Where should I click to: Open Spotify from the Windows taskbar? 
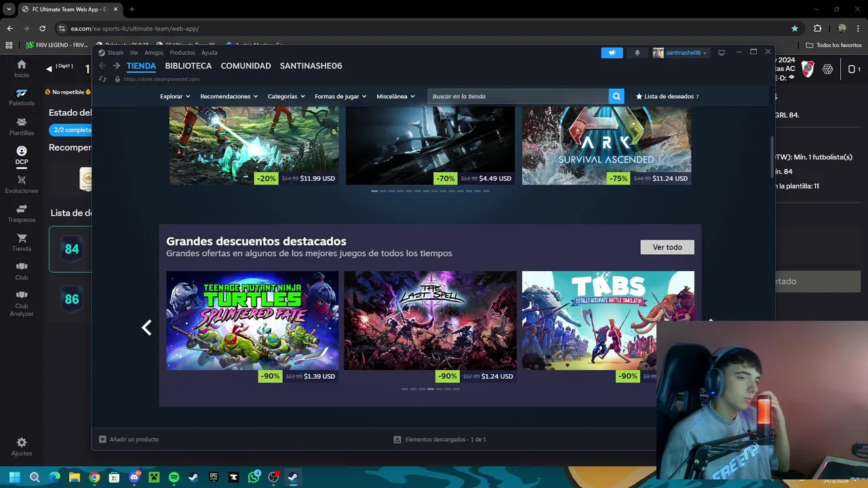coord(174,477)
